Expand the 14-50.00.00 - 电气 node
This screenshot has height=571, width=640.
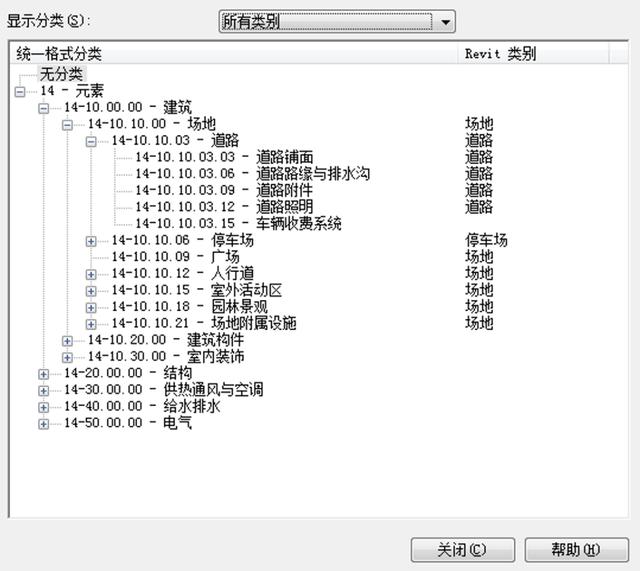(x=43, y=424)
